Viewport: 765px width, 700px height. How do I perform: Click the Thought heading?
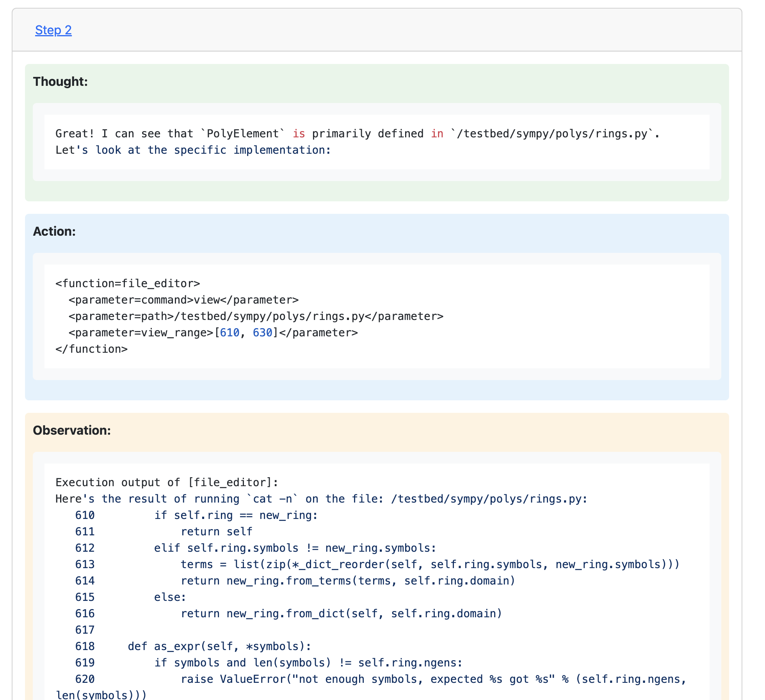(x=60, y=82)
